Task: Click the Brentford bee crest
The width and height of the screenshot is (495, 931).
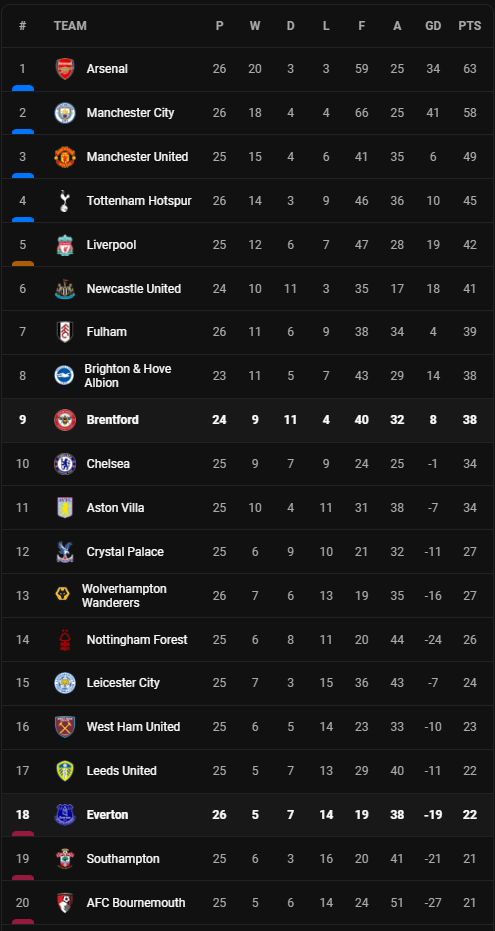Action: [65, 420]
